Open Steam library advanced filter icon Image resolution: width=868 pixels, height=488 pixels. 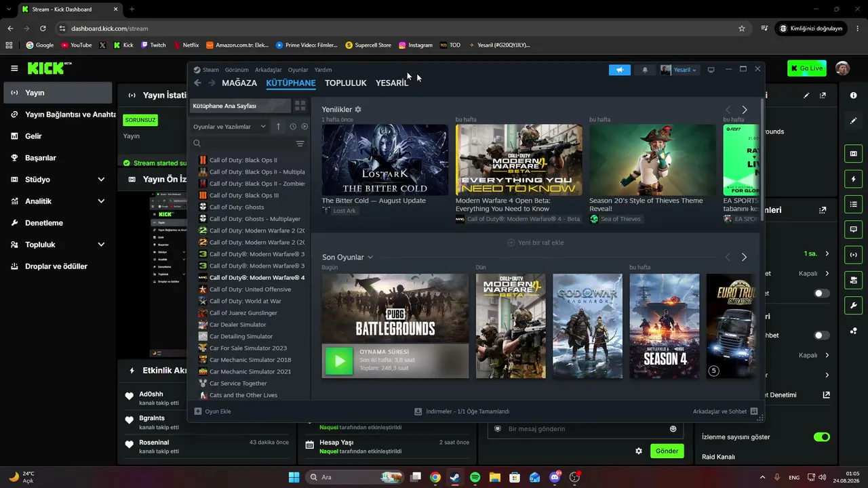300,144
